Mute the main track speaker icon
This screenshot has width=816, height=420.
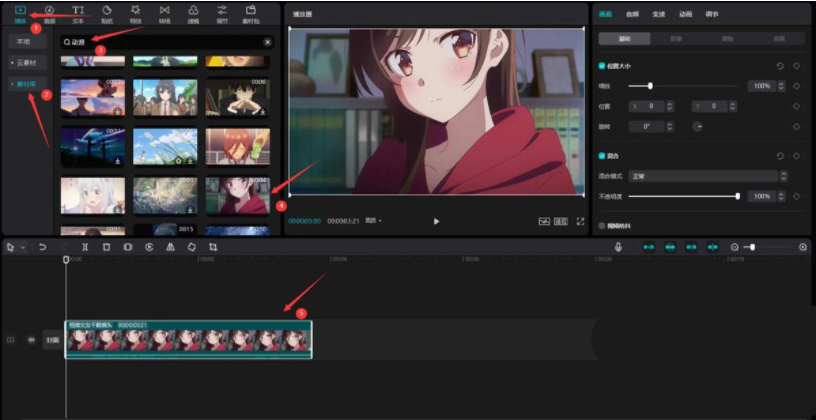(x=31, y=340)
